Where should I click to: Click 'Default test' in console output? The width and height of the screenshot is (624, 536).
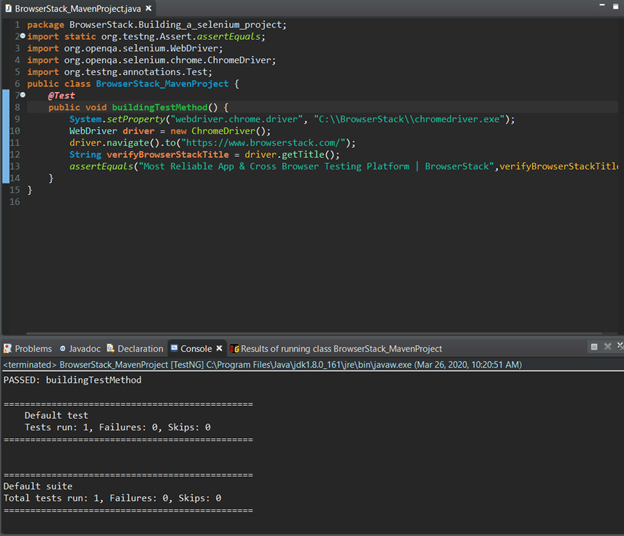(56, 415)
